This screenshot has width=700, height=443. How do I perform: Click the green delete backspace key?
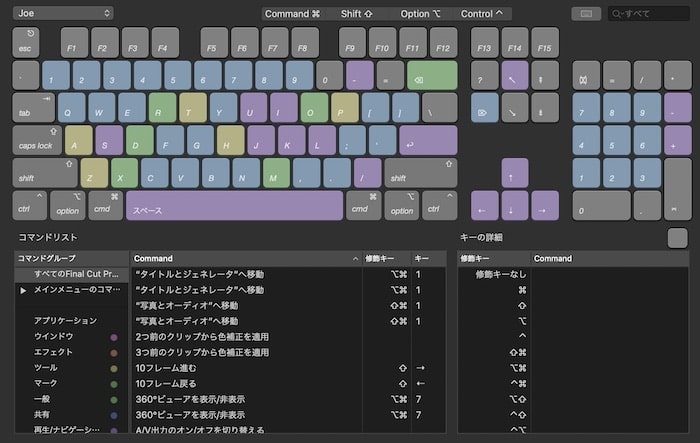pos(432,75)
